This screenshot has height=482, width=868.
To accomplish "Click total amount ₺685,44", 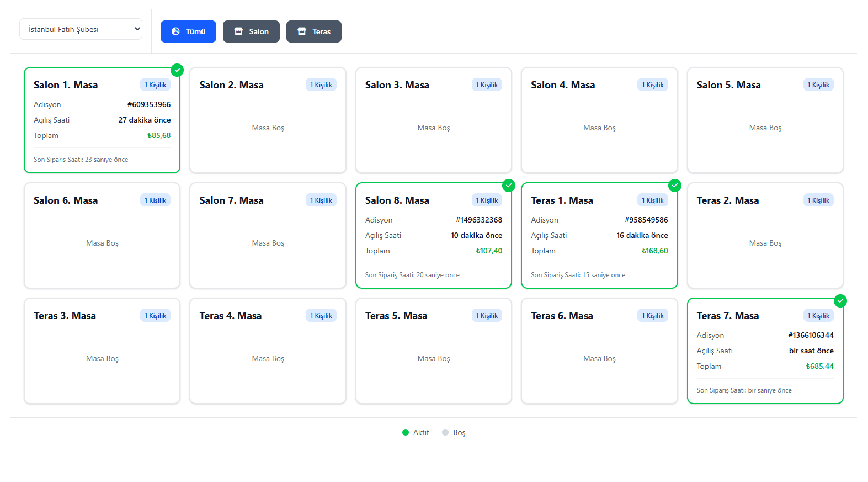I will tap(819, 366).
